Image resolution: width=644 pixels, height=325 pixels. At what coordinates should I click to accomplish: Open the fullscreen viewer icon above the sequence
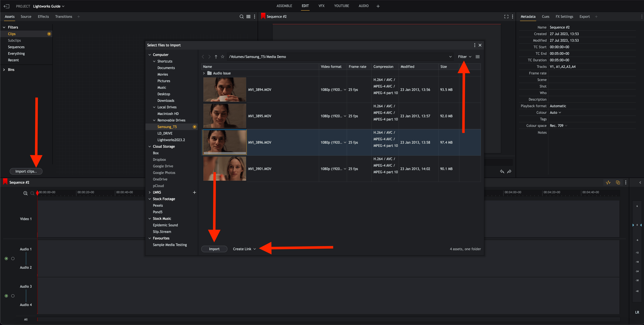point(506,16)
